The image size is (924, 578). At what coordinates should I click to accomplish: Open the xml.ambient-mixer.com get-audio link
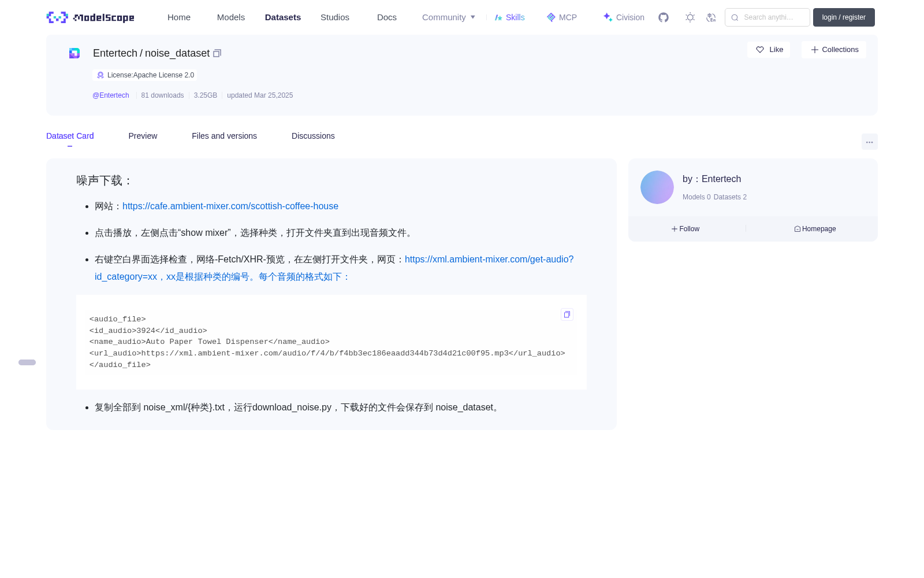pyautogui.click(x=489, y=260)
